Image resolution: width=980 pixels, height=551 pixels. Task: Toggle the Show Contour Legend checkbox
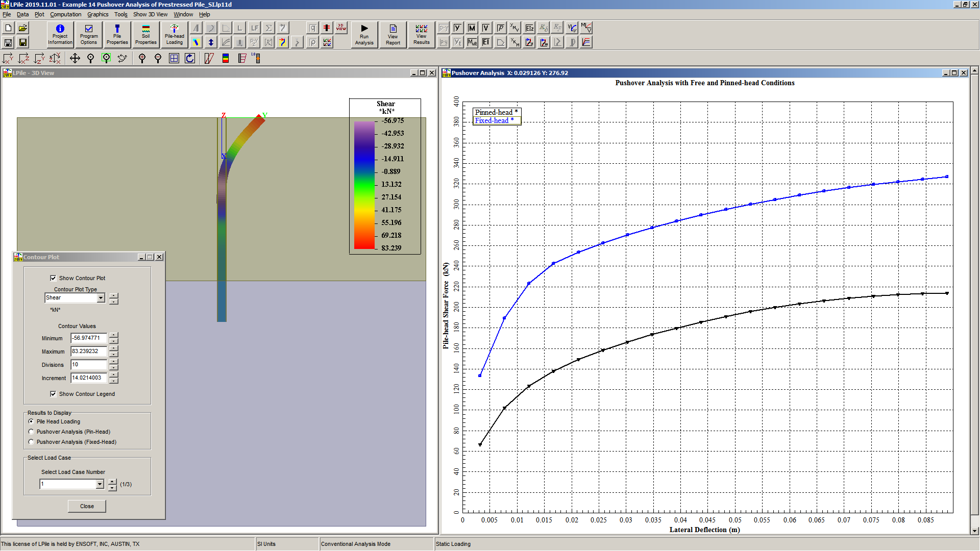(x=53, y=394)
